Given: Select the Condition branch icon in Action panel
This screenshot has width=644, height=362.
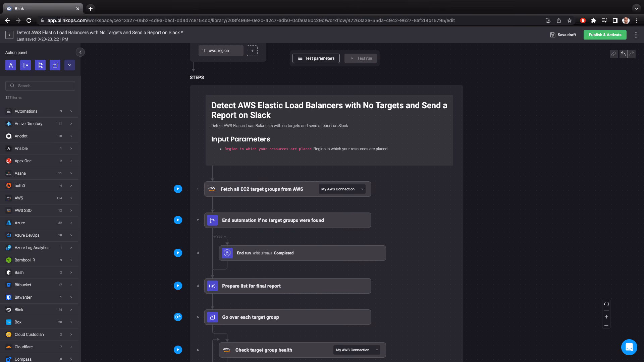Looking at the screenshot, I should tap(25, 65).
